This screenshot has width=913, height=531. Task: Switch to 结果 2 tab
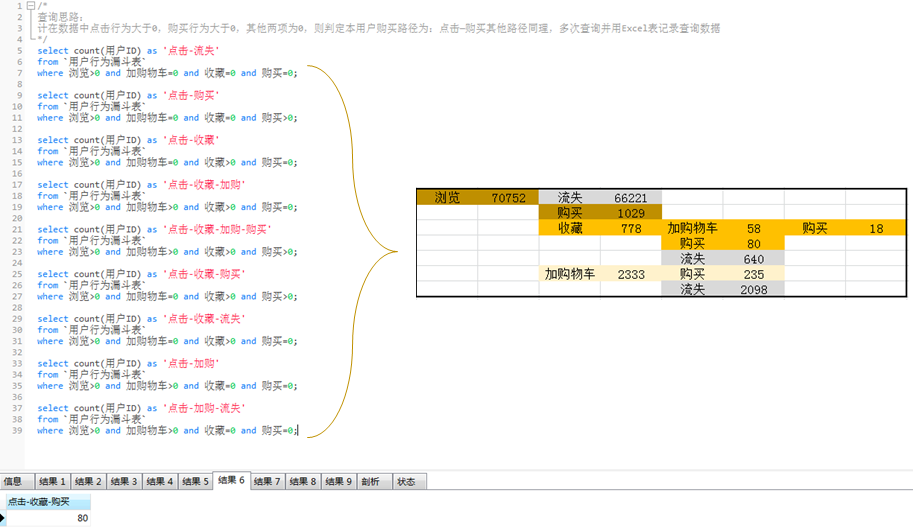coord(88,482)
